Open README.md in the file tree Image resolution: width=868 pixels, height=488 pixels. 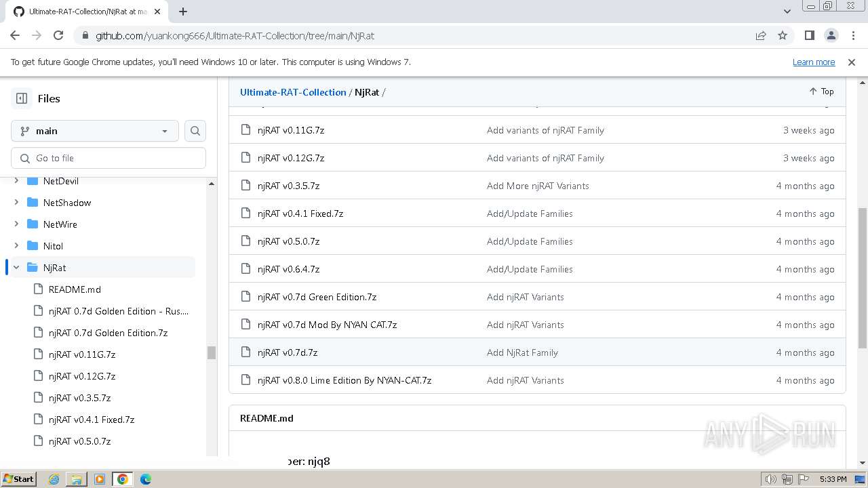click(75, 289)
